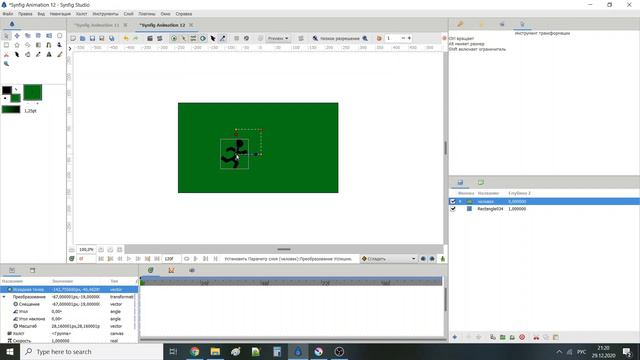This screenshot has width=640, height=360.
Task: Open a file from the toolbar
Action: 82,38
